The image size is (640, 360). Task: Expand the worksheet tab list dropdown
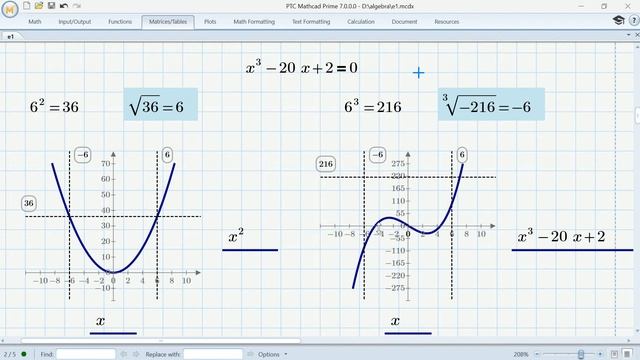click(x=629, y=35)
